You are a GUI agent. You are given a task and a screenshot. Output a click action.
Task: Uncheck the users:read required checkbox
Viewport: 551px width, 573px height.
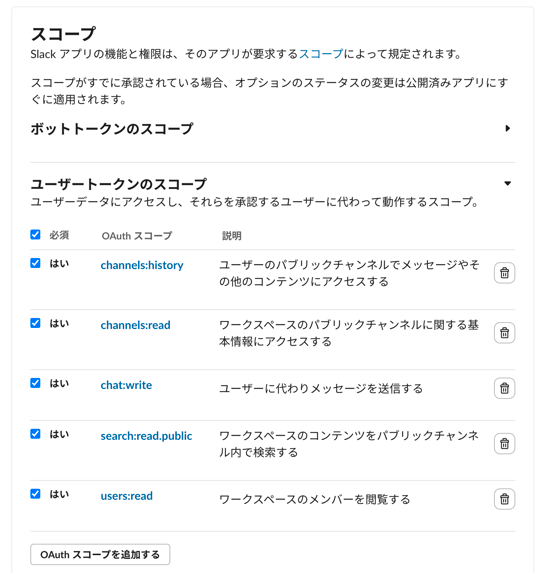35,493
